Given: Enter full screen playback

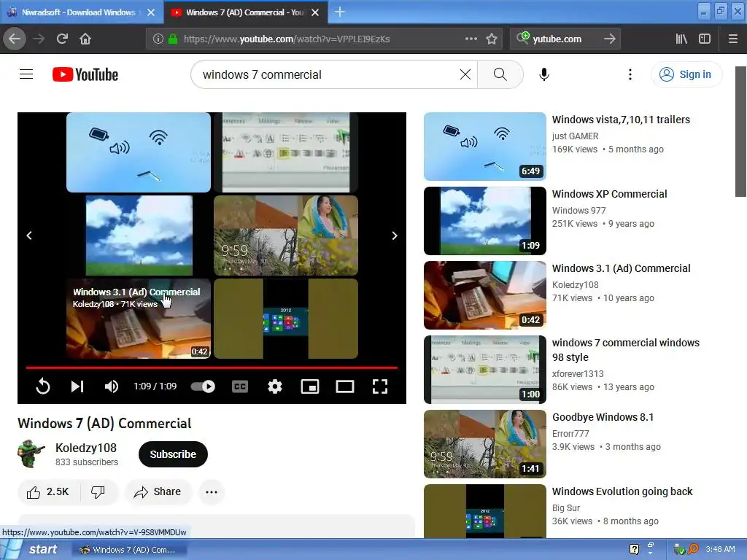Looking at the screenshot, I should coord(379,386).
